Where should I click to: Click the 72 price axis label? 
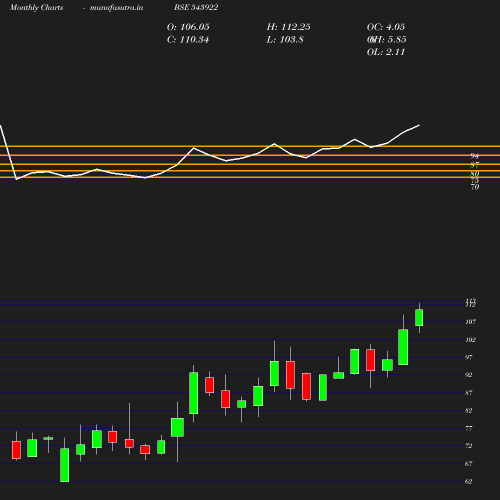(469, 446)
